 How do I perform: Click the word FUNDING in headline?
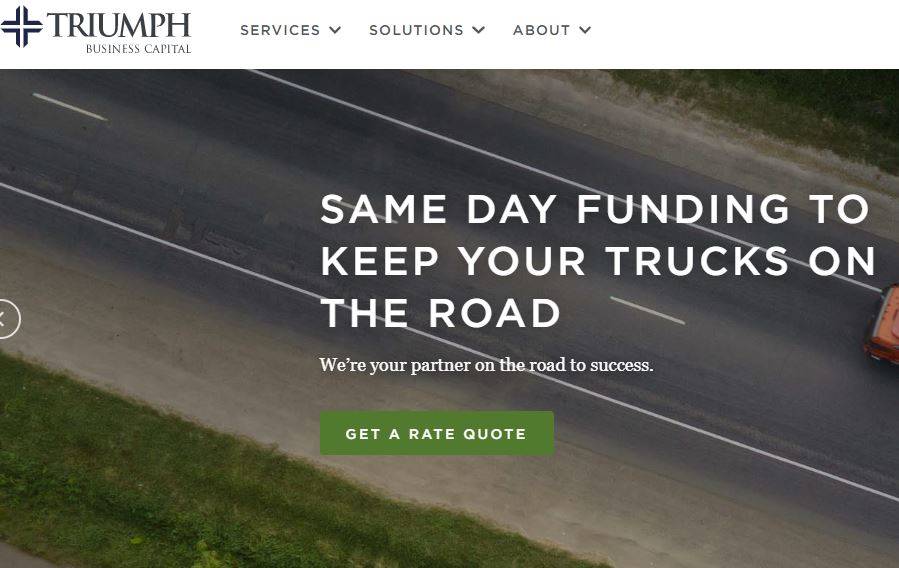[683, 209]
